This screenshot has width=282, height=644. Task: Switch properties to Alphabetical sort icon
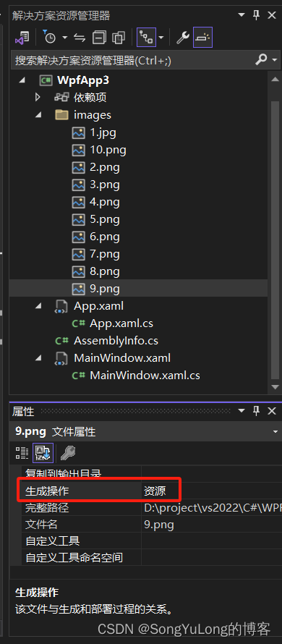pos(43,453)
